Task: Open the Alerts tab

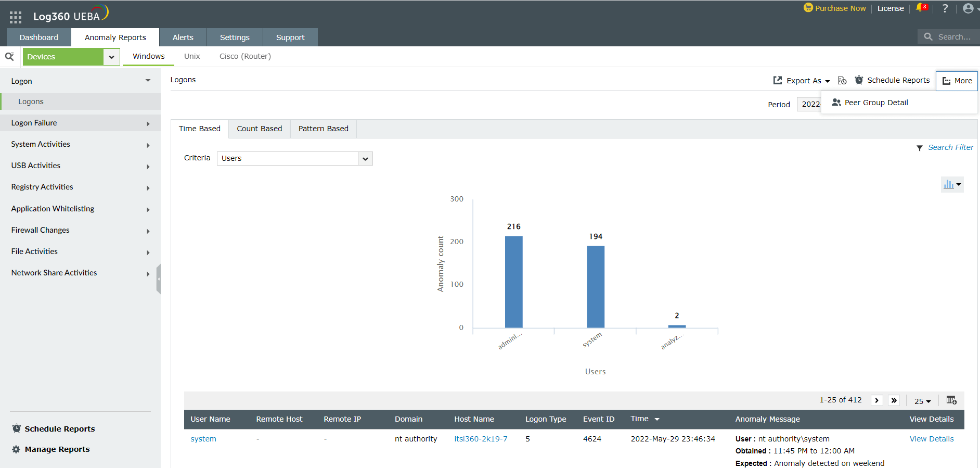Action: 183,37
